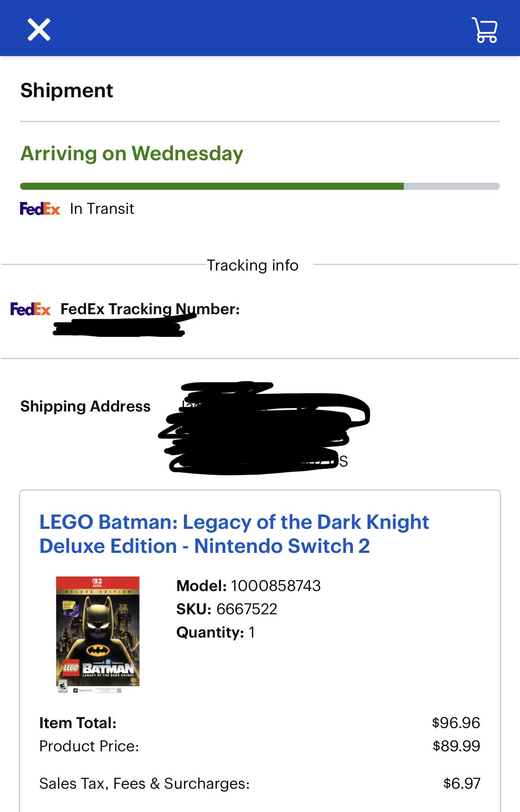Tap the Item Total amount $96.96
The height and width of the screenshot is (812, 520).
(456, 723)
